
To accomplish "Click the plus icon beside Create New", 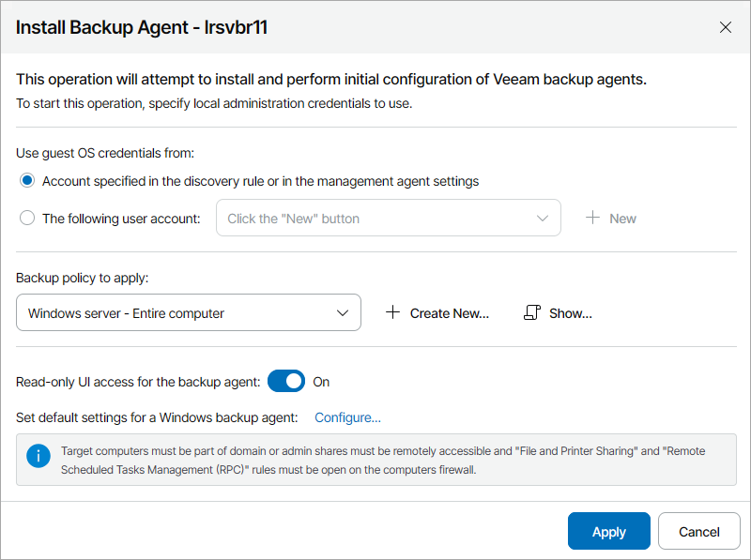I will pyautogui.click(x=393, y=313).
